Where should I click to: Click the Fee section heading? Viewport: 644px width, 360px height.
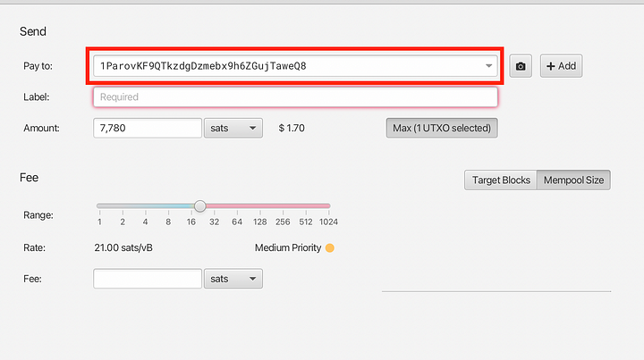pos(29,178)
